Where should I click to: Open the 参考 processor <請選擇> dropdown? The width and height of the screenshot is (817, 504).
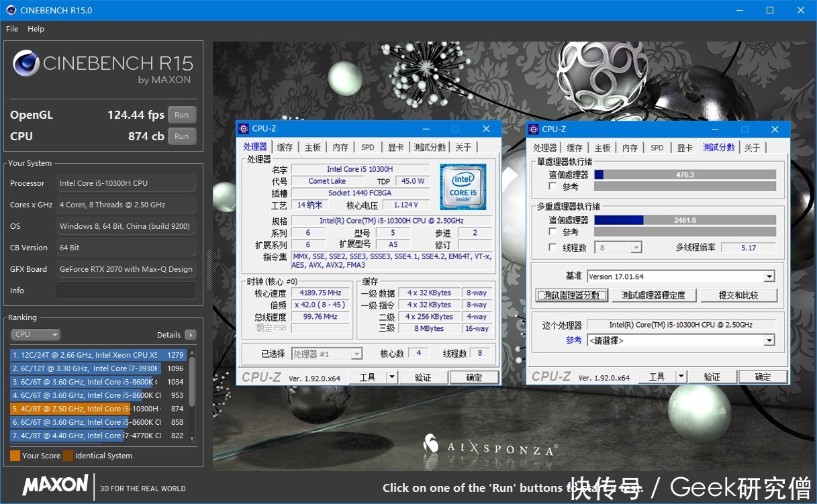(x=769, y=340)
